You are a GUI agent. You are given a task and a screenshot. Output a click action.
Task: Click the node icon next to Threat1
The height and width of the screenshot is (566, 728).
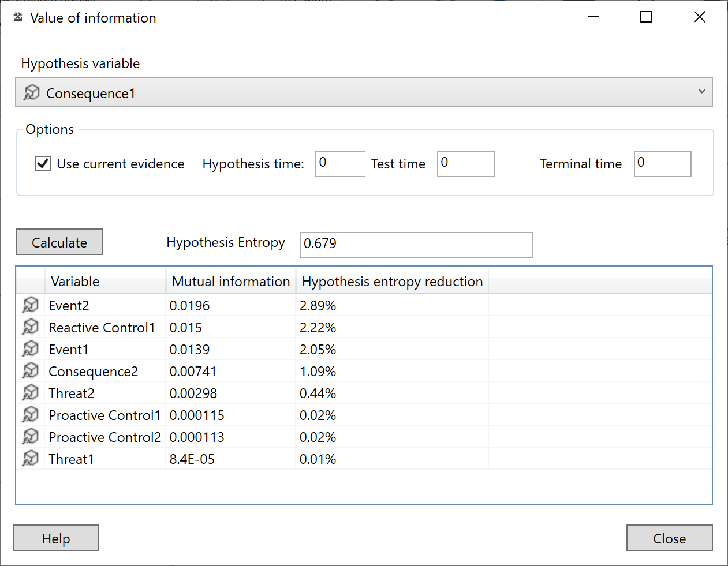coord(31,459)
